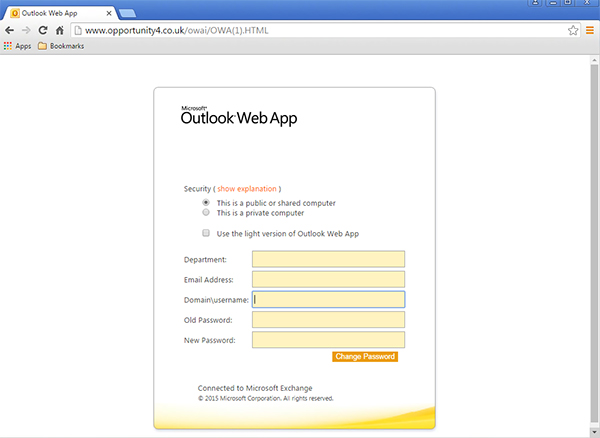The image size is (600, 438).
Task: Click the Domain\username input field
Action: click(328, 300)
